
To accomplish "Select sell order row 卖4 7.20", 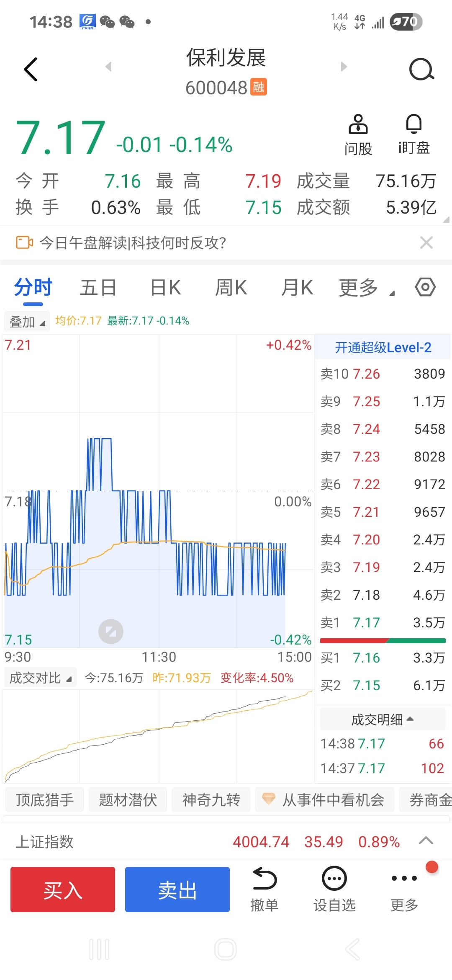I will [383, 539].
